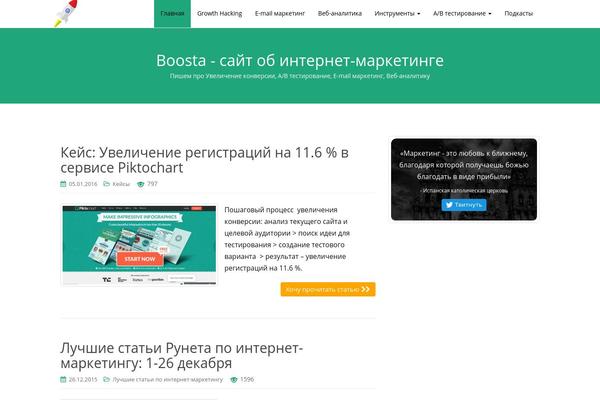The height and width of the screenshot is (400, 600).
Task: Click folder icon next to Кейсы
Action: (106, 184)
